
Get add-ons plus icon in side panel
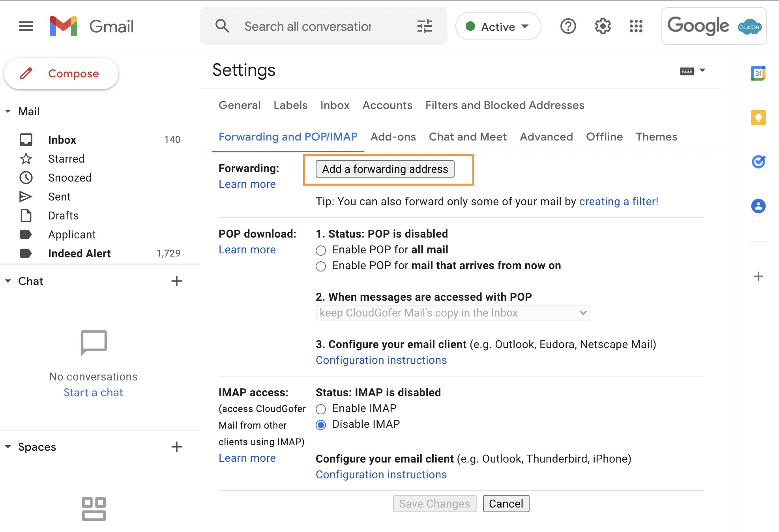click(x=758, y=276)
